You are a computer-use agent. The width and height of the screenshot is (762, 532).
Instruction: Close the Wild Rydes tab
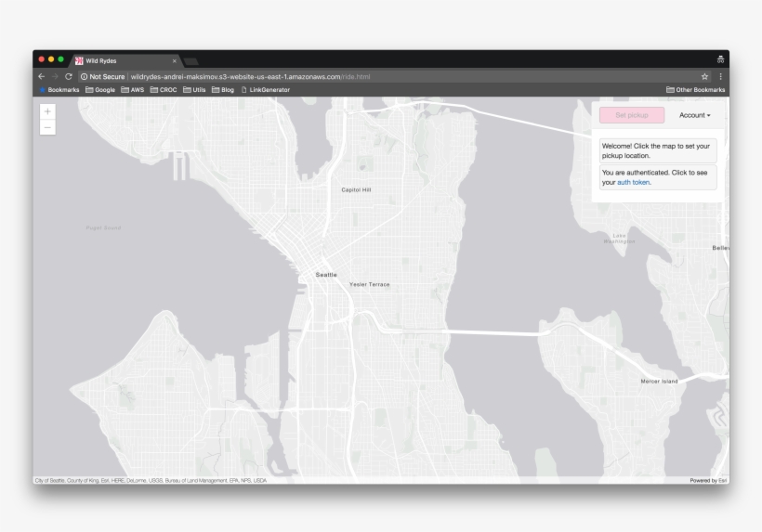pos(174,60)
